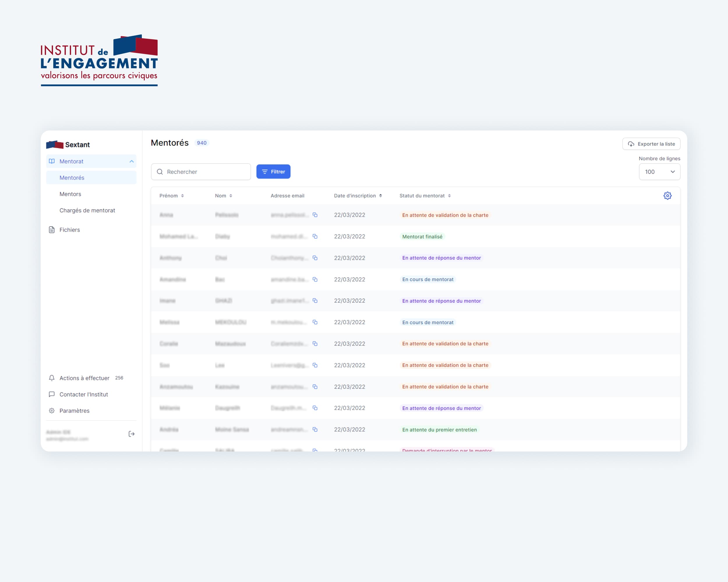Click En attente du premier entretien badge
728x582 pixels.
(439, 430)
